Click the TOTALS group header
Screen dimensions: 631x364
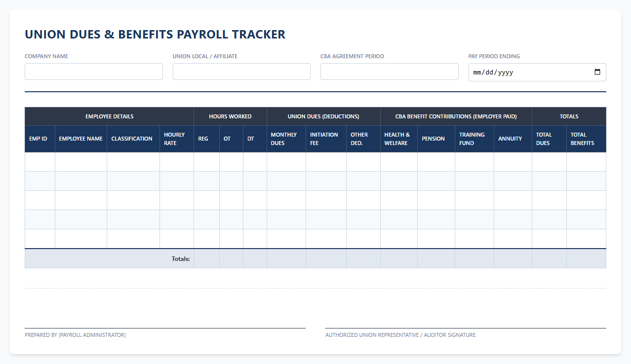[569, 116]
